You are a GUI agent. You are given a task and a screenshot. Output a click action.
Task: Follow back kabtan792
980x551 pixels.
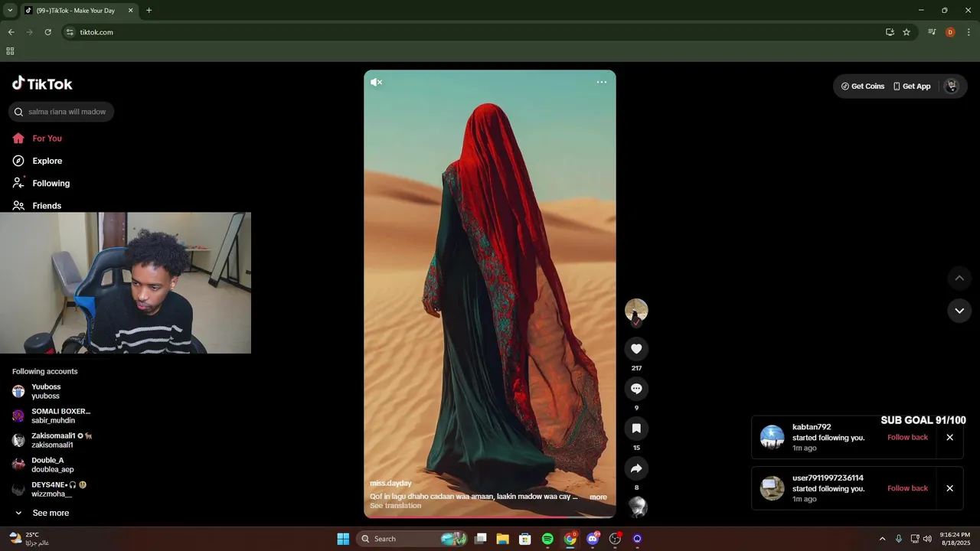click(907, 438)
